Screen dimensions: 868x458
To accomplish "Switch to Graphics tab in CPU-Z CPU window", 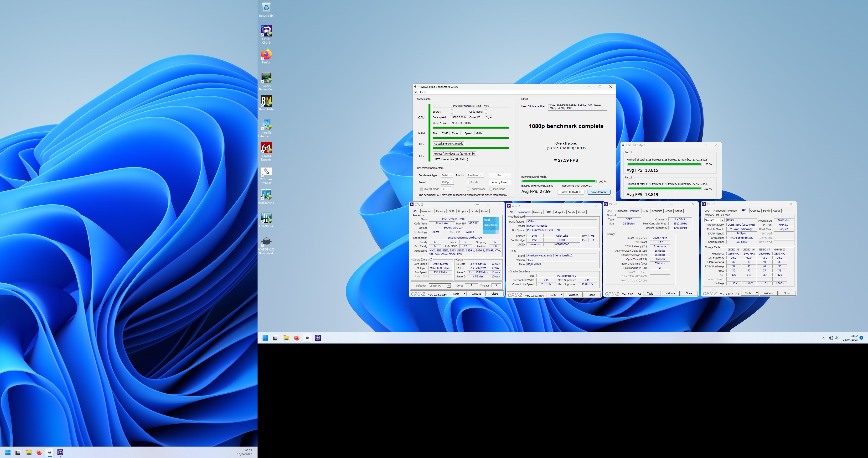I will click(x=463, y=211).
